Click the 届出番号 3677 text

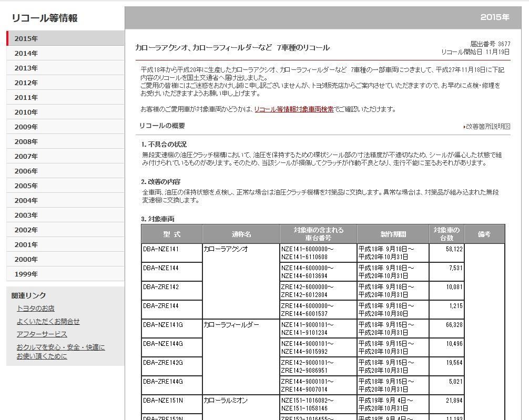point(490,44)
